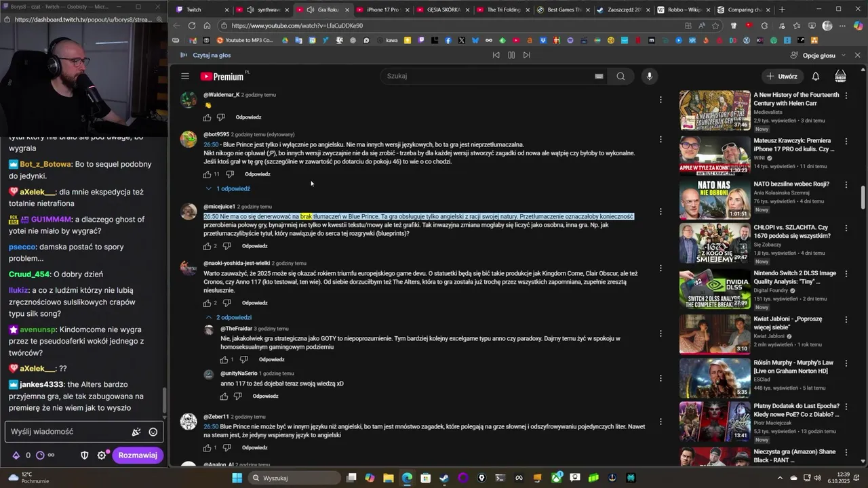Skip to next paragraph in read aloud
The image size is (868, 488).
(526, 55)
